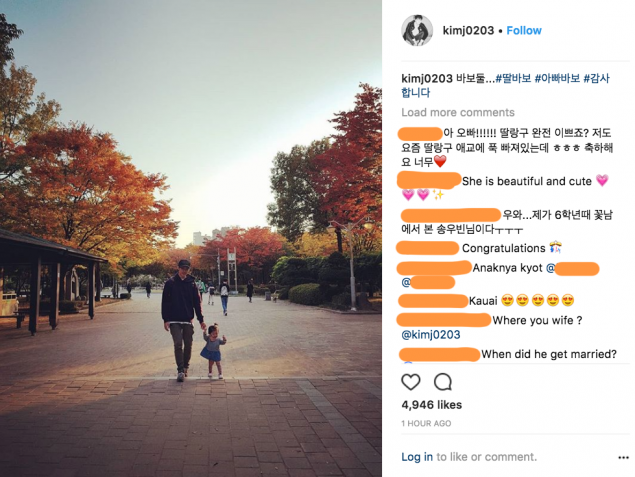Open the #아빠바보 hashtag
The width and height of the screenshot is (635, 477).
coord(557,78)
